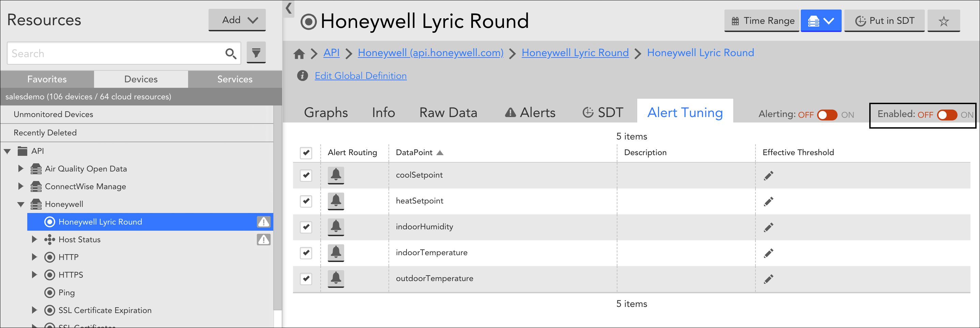
Task: Edit the indoorHumidity threshold with the pencil
Action: 768,227
